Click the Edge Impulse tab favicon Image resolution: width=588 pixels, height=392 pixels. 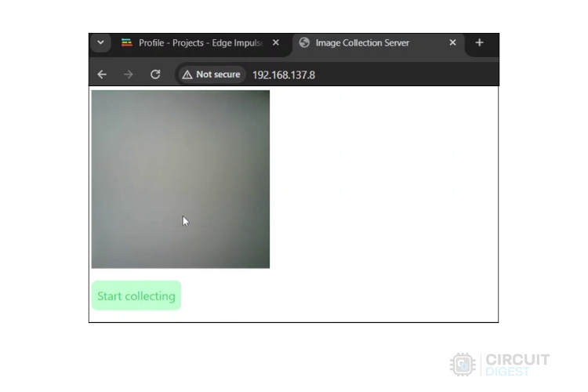pyautogui.click(x=127, y=43)
